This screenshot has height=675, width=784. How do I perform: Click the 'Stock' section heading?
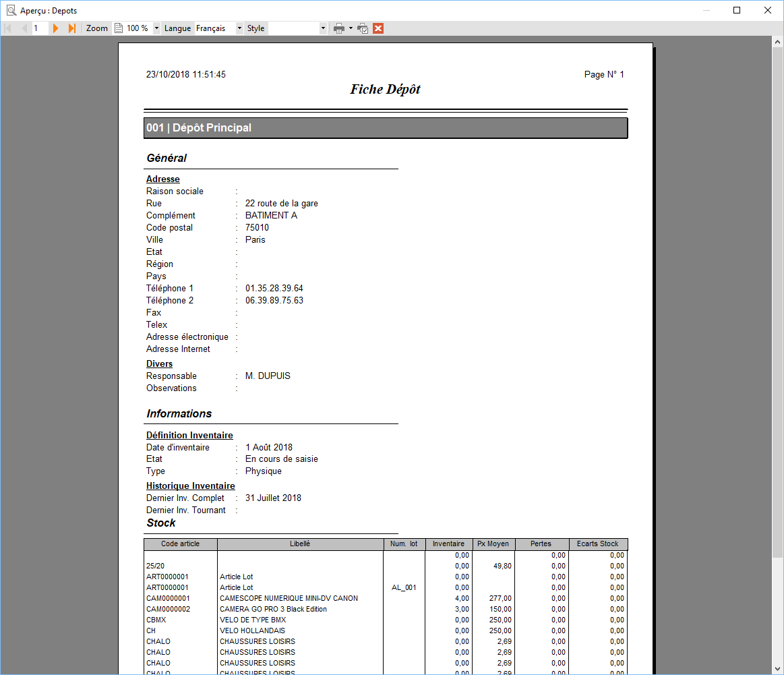(x=161, y=523)
